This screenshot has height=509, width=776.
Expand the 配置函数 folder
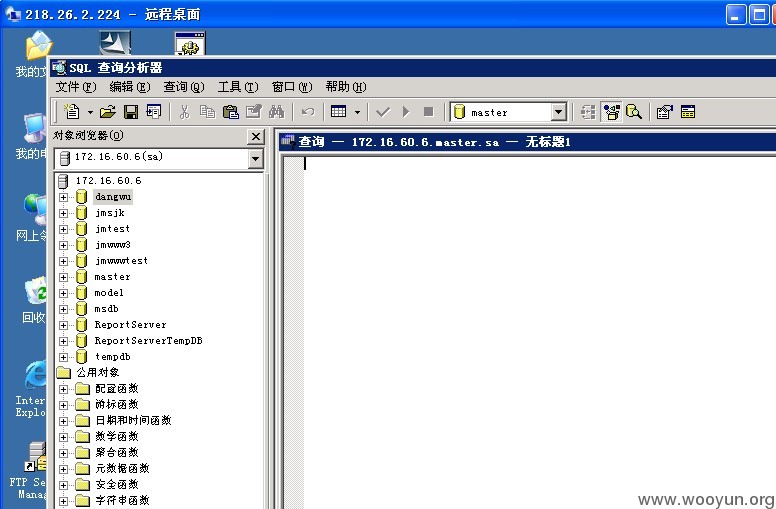coord(63,389)
